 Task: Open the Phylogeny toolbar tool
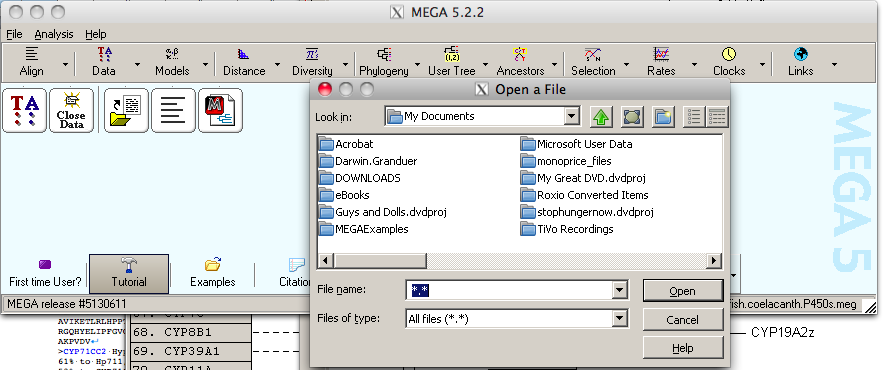[x=384, y=62]
